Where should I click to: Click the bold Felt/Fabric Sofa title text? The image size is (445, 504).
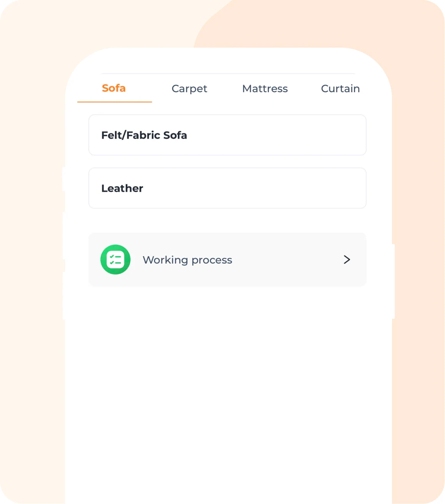coord(144,135)
